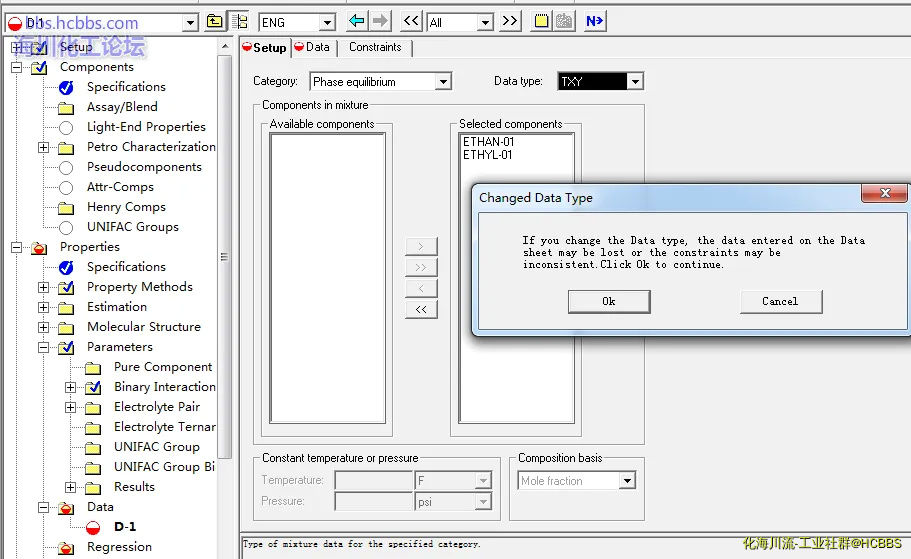911x559 pixels.
Task: Select ETHAN-01 in Selected components
Action: click(x=489, y=142)
